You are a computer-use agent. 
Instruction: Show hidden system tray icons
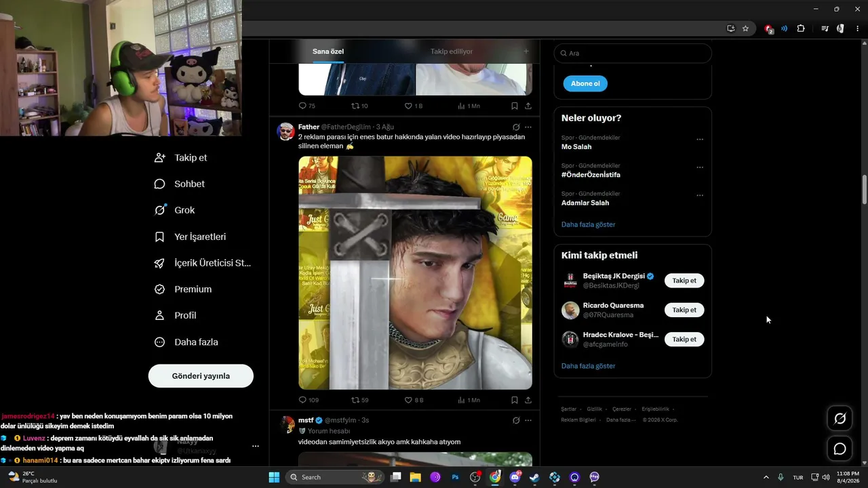[766, 477]
